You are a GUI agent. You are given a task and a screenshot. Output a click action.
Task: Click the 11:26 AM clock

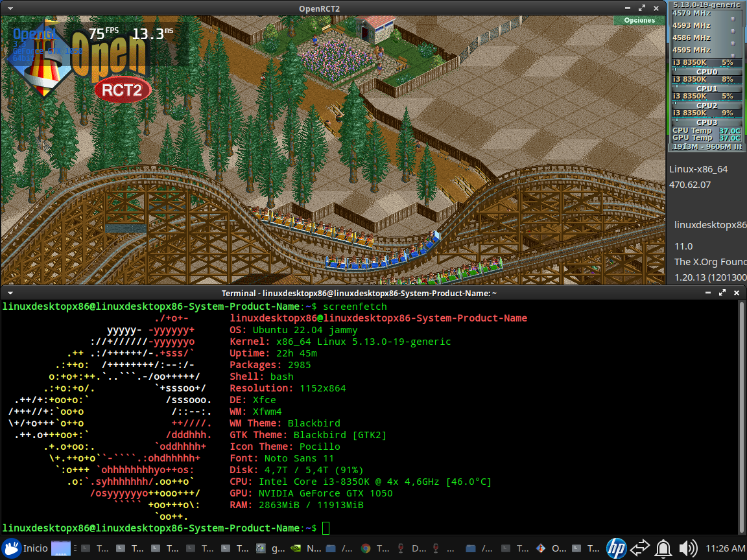coord(724,548)
